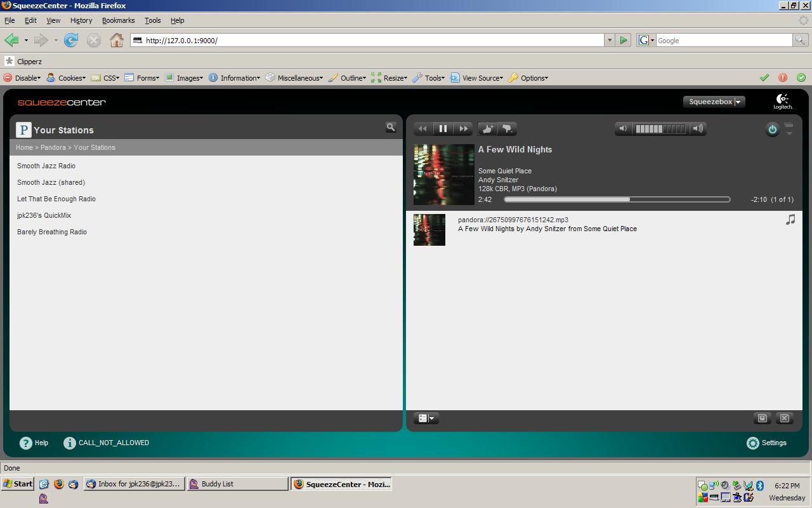Screen dimensions: 812x508
Task: Go back to the previous track
Action: click(x=422, y=129)
